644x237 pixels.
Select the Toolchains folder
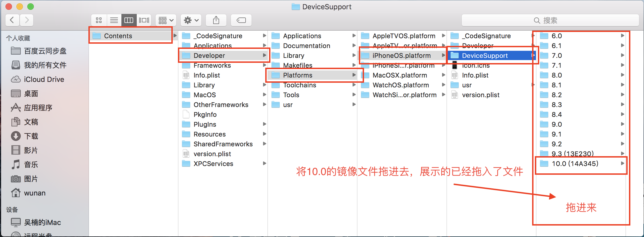click(312, 85)
